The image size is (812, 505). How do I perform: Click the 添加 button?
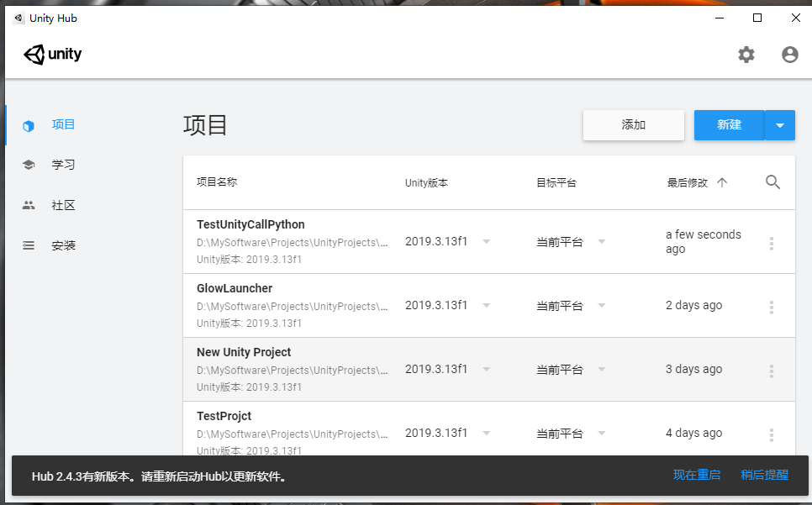(633, 124)
